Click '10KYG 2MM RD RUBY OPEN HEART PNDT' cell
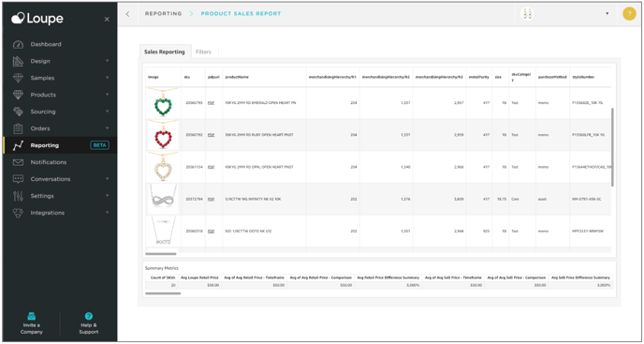Screen dimensions: 644x344 tap(259, 135)
